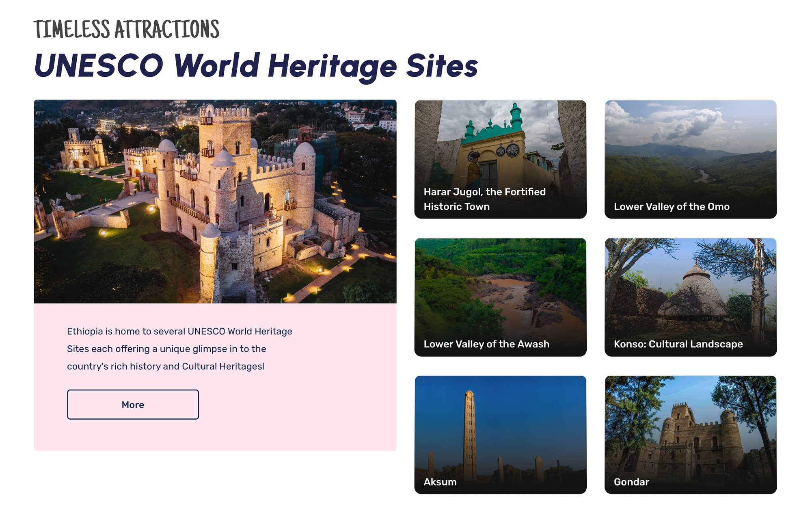
Task: Click the Ethiopia description paragraph text
Action: 179,349
